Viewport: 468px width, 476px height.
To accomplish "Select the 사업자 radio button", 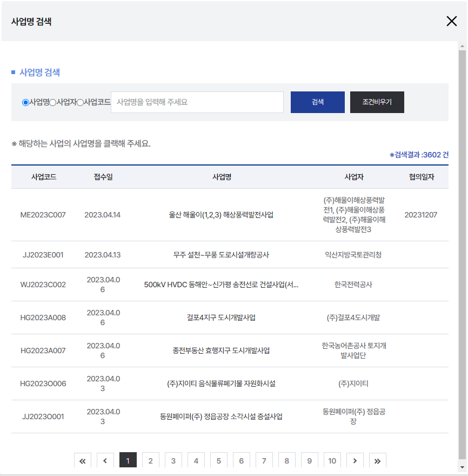I will pos(53,102).
